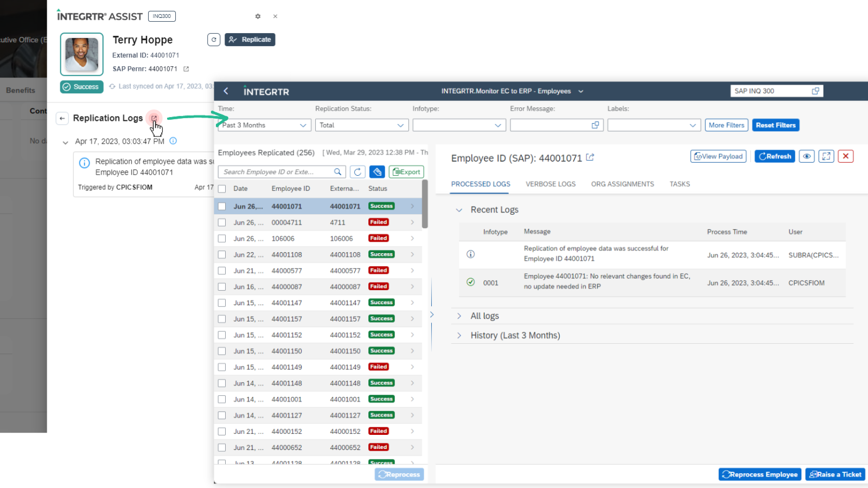Image resolution: width=868 pixels, height=488 pixels.
Task: Open SAP Pernr 44001071 external link
Action: 186,69
